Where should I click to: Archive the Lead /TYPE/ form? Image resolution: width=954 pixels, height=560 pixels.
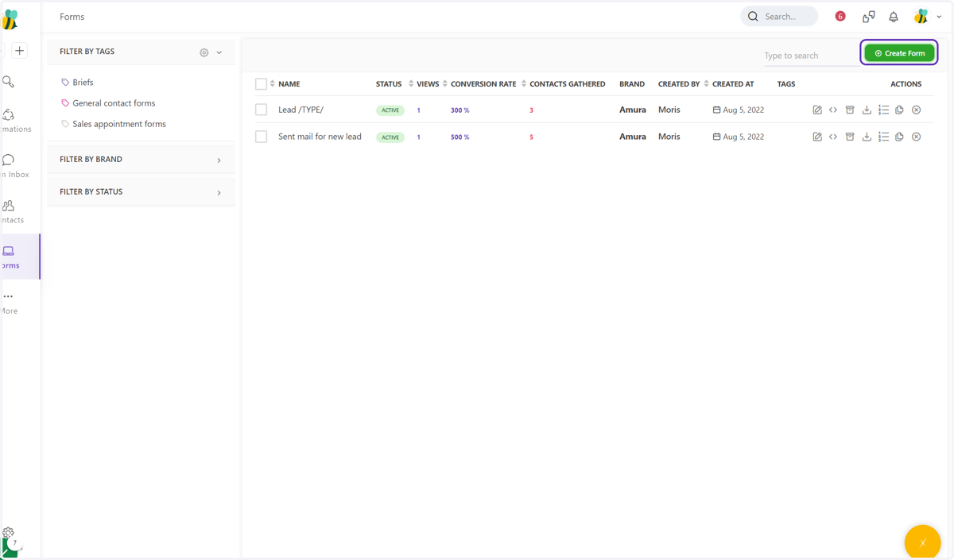850,110
